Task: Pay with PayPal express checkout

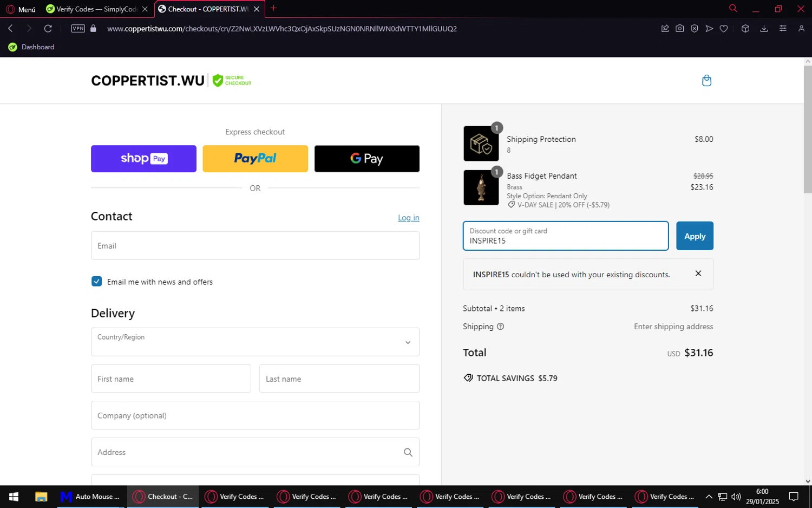Action: click(255, 159)
